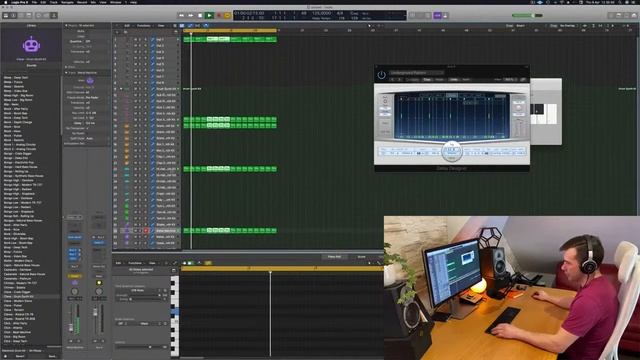Open the Note Pads button
The height and width of the screenshot is (360, 640).
619,16
